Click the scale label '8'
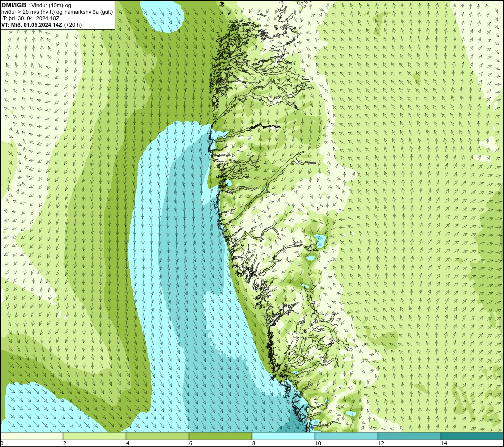 (254, 443)
